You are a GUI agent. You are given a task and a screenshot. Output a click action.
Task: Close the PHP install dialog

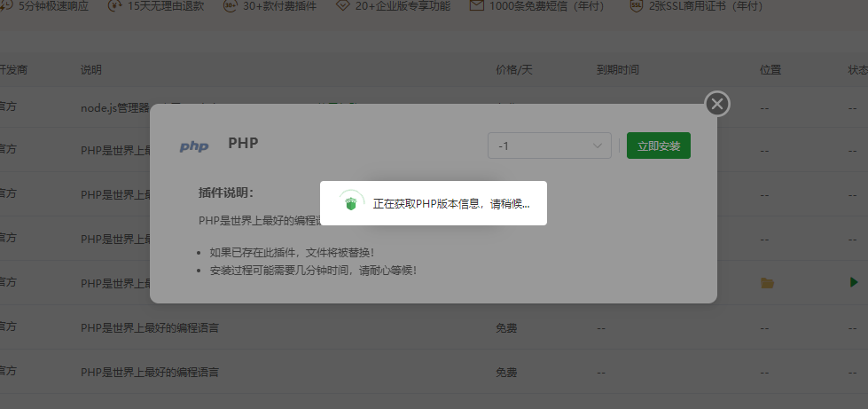[717, 104]
